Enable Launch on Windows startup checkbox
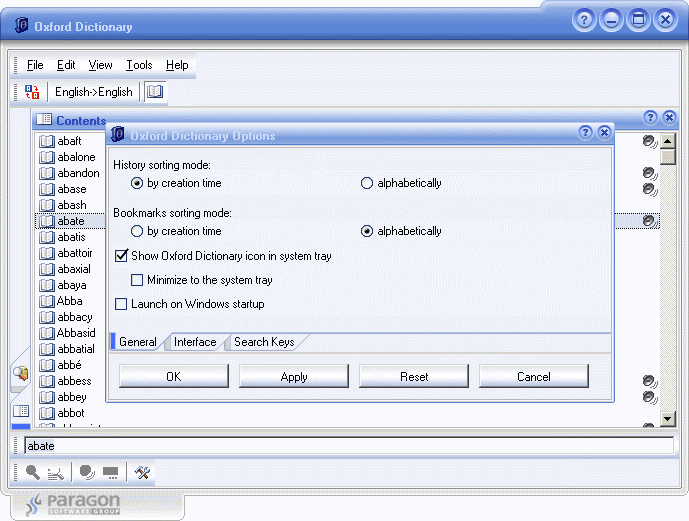The height and width of the screenshot is (521, 689). (x=122, y=304)
